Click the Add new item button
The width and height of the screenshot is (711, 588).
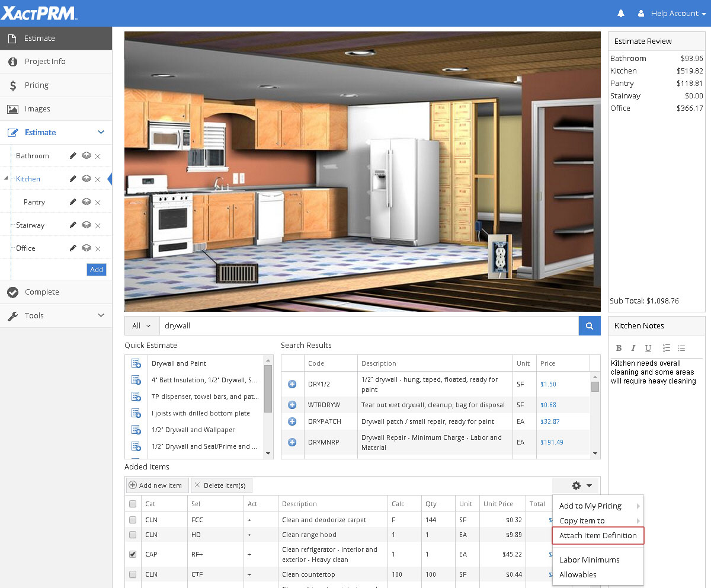coord(156,485)
